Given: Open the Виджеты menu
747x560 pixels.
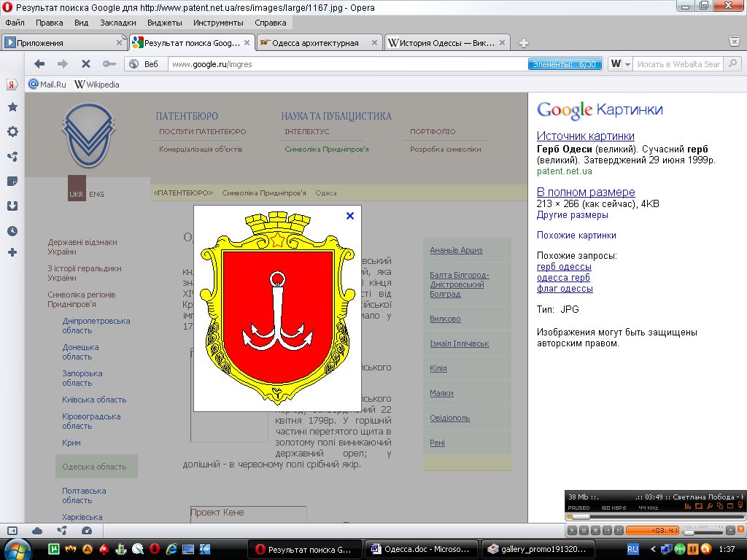Looking at the screenshot, I should click(x=164, y=23).
